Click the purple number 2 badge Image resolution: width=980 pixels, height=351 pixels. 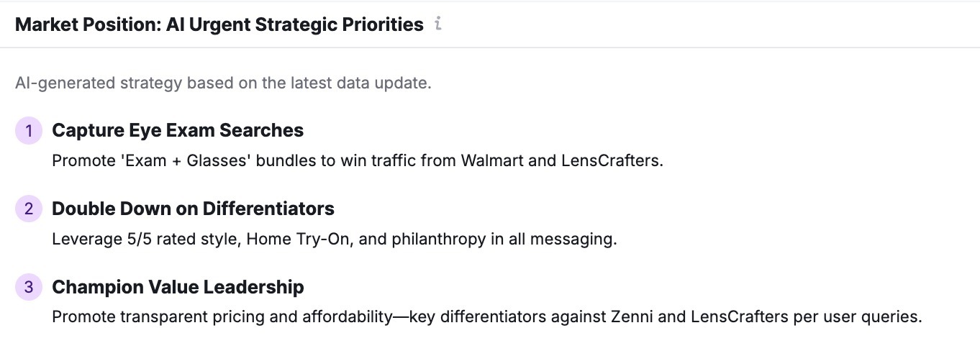coord(29,209)
